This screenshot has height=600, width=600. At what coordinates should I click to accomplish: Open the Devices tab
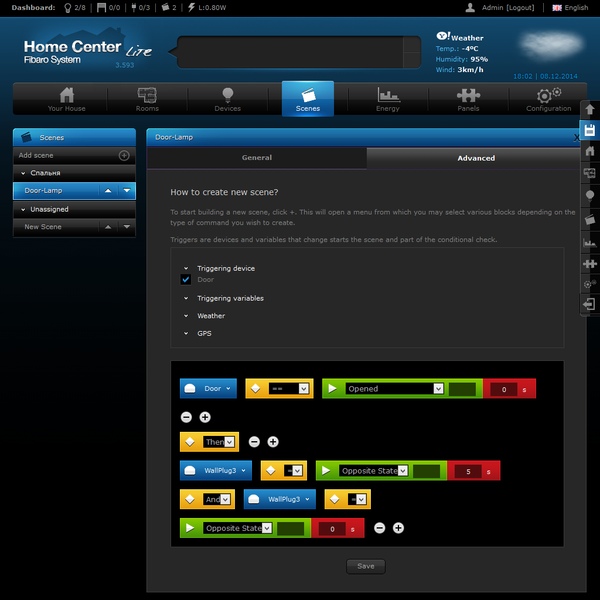(228, 99)
